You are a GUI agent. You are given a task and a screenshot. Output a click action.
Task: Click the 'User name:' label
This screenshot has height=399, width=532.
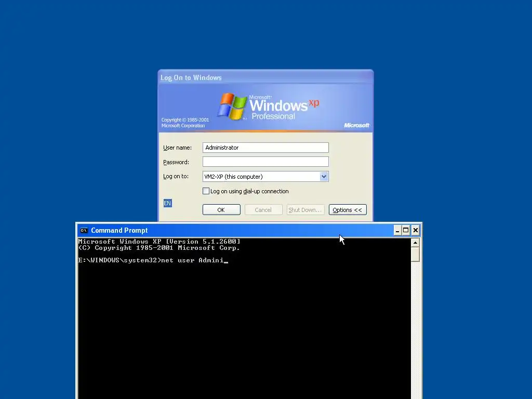pos(178,148)
